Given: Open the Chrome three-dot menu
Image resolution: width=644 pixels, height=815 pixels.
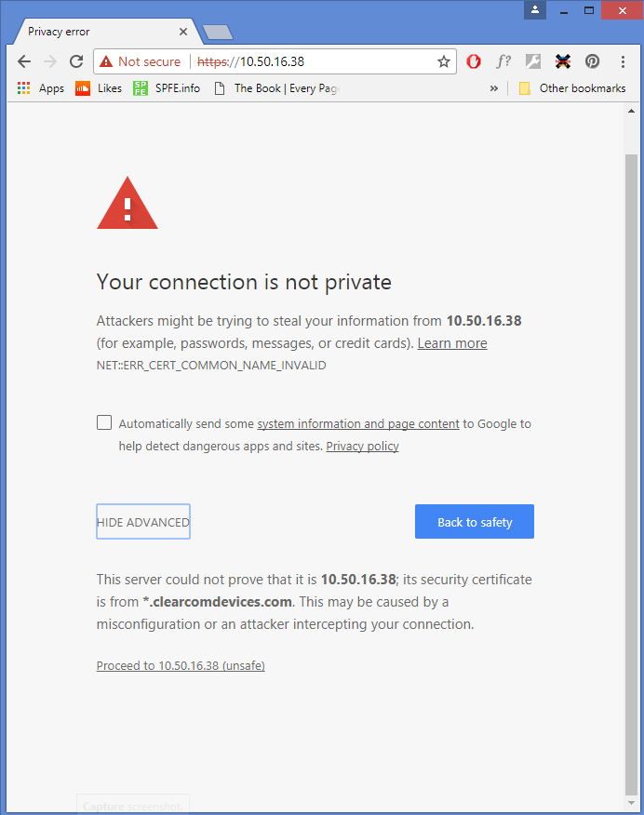Looking at the screenshot, I should (623, 61).
